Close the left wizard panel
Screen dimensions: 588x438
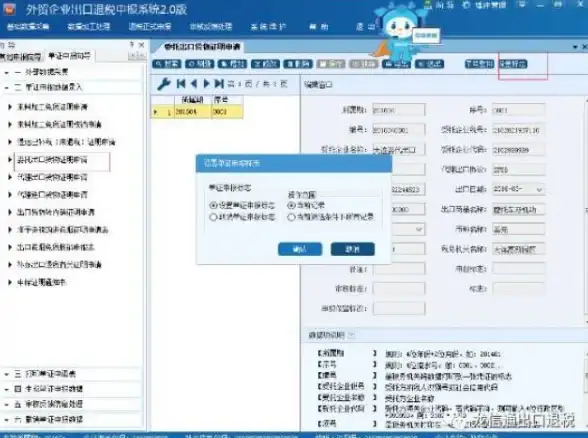click(x=141, y=45)
